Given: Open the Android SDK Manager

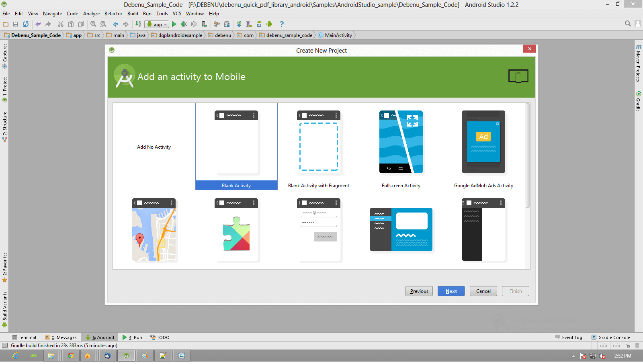Looking at the screenshot, I should coord(259,24).
